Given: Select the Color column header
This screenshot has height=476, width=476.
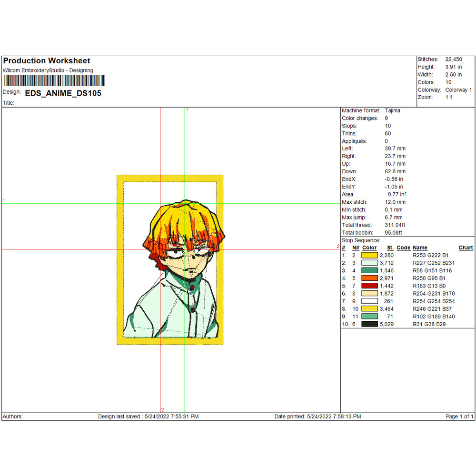Looking at the screenshot, I should tap(369, 248).
